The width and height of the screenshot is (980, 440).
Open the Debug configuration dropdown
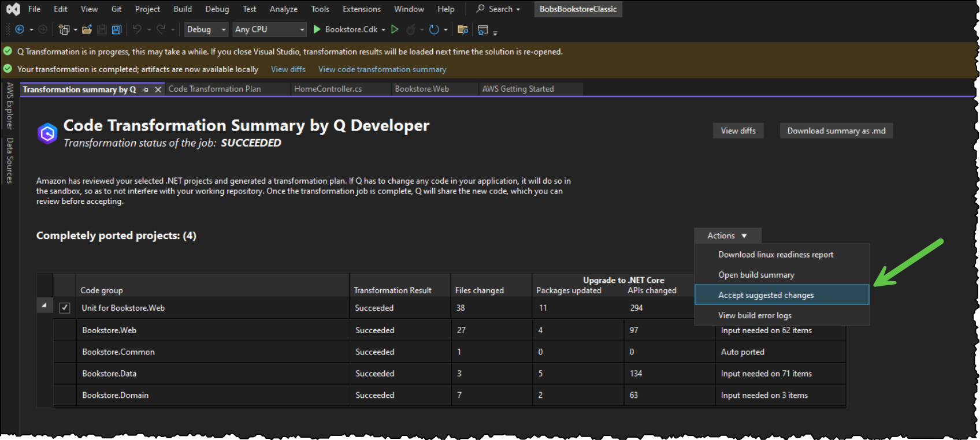pyautogui.click(x=206, y=29)
